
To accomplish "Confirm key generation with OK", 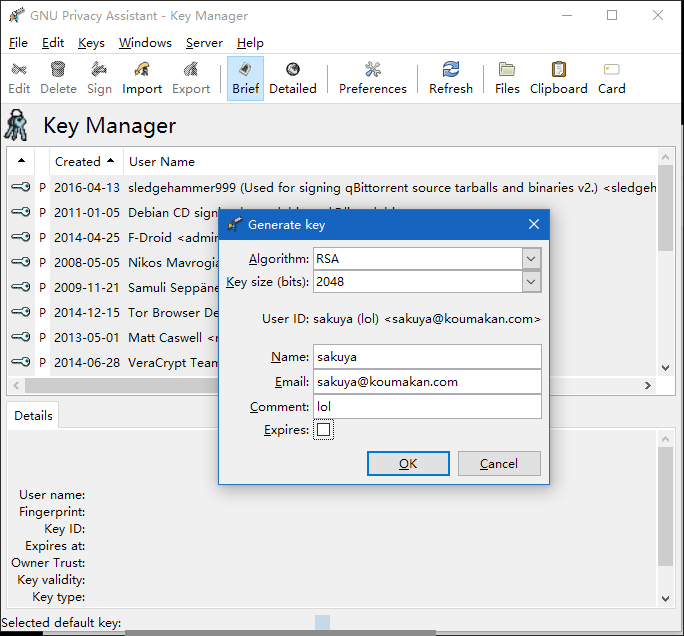I will click(x=408, y=464).
